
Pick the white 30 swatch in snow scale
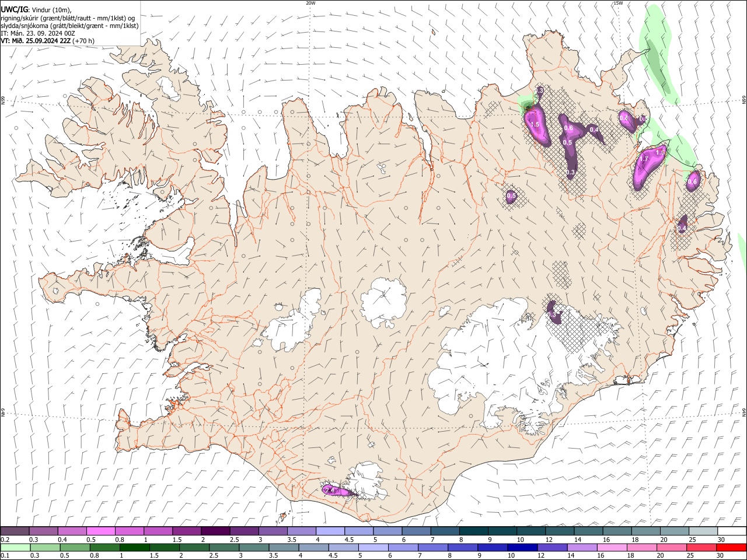click(x=732, y=531)
